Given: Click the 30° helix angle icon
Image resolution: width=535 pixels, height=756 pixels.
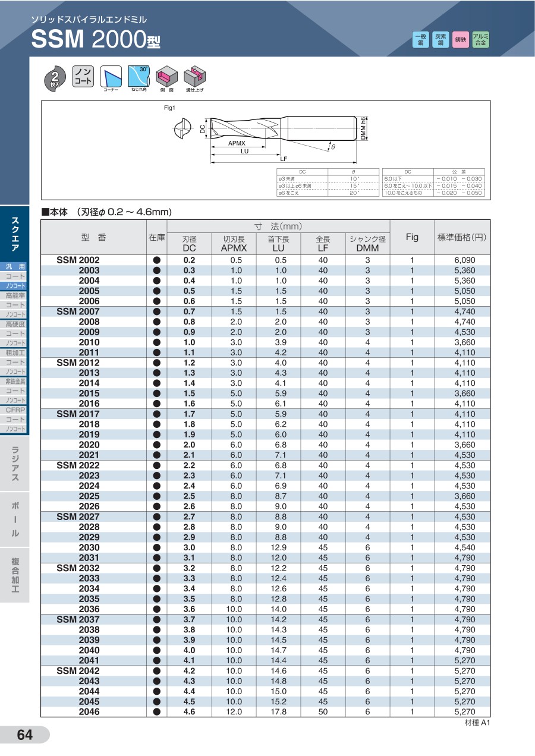Looking at the screenshot, I should point(139,76).
